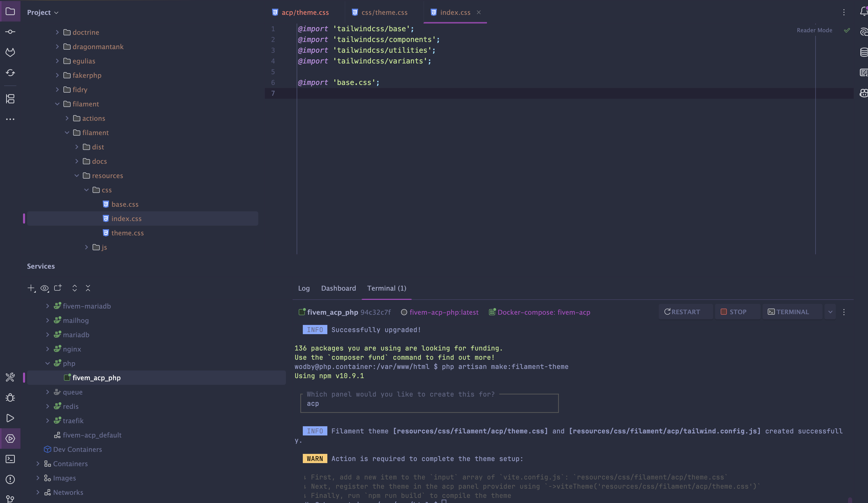868x503 pixels.
Task: Click Collapse All in Services toolbar
Action: (88, 288)
